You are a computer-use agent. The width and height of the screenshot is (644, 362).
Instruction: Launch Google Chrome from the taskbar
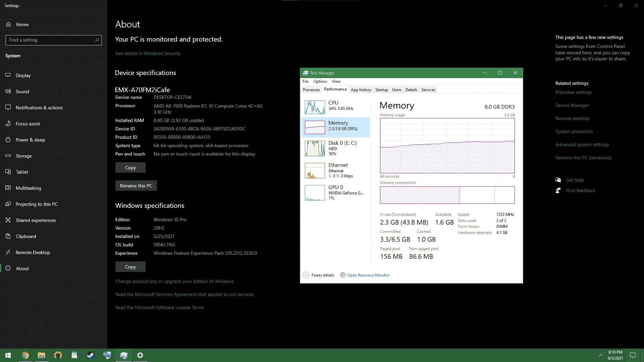(x=25, y=355)
